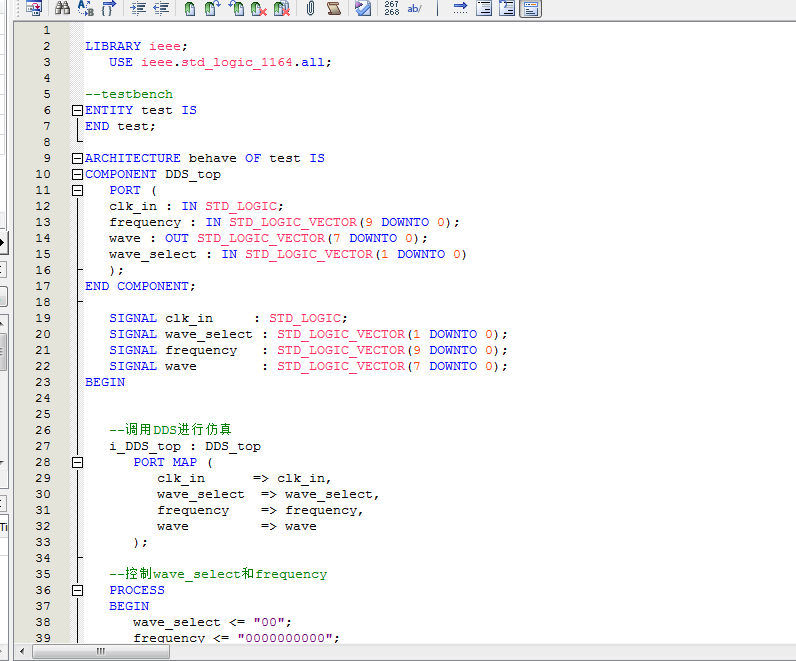Click the blue arrow toolbar icon
This screenshot has height=661, width=796.
tap(460, 9)
